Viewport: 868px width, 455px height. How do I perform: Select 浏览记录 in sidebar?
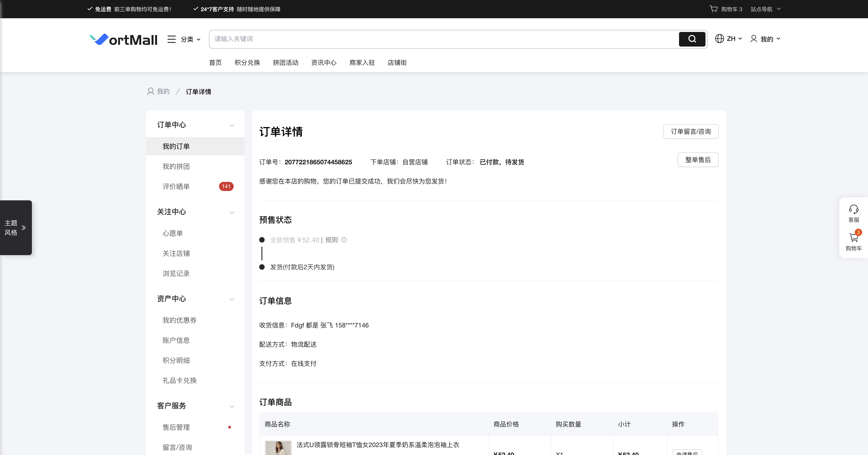[x=176, y=274]
